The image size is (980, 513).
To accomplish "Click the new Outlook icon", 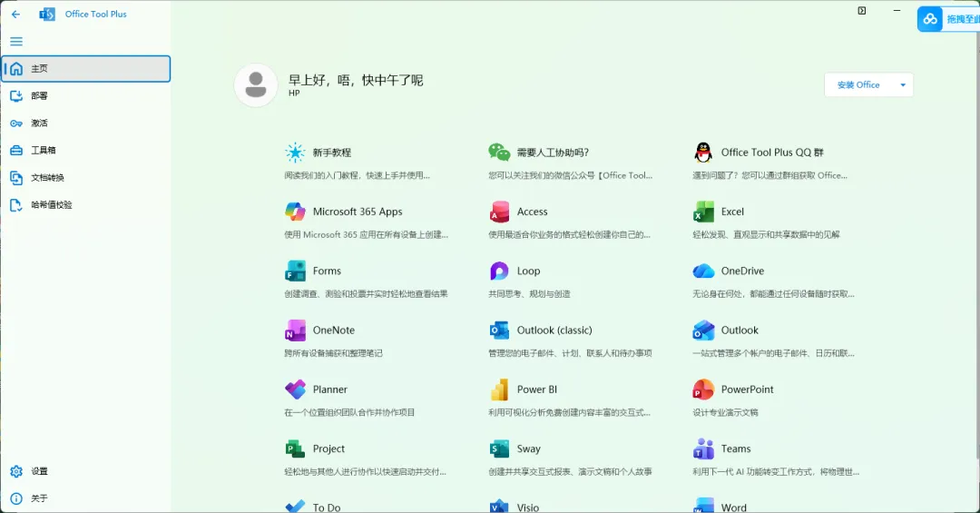I will tap(703, 330).
